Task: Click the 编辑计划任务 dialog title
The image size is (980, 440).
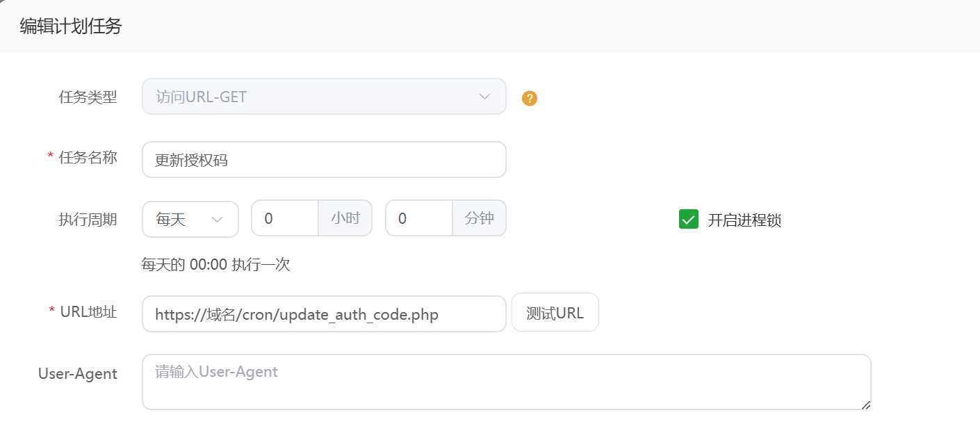Action: 71,26
